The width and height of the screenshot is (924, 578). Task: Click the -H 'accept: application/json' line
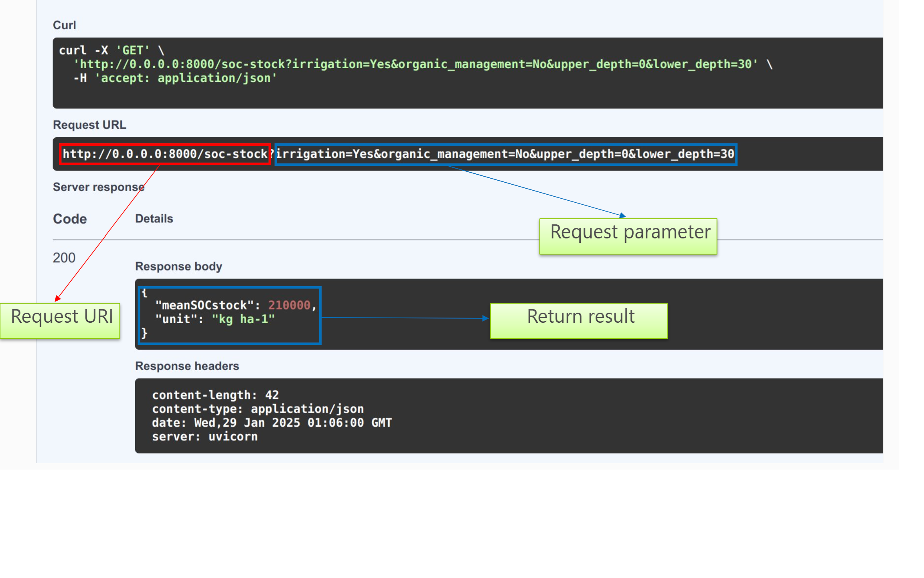175,78
